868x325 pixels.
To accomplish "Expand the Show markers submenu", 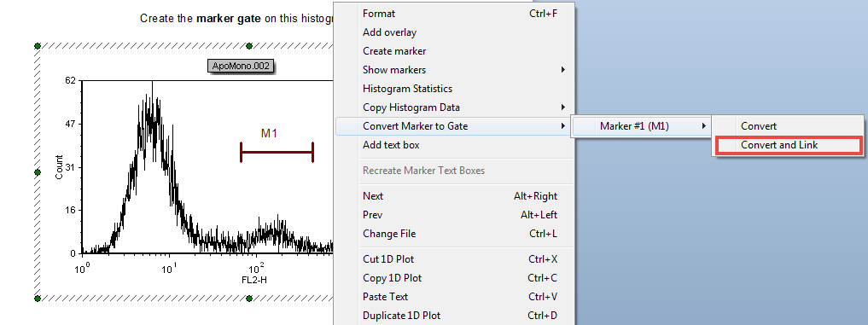I will [454, 70].
